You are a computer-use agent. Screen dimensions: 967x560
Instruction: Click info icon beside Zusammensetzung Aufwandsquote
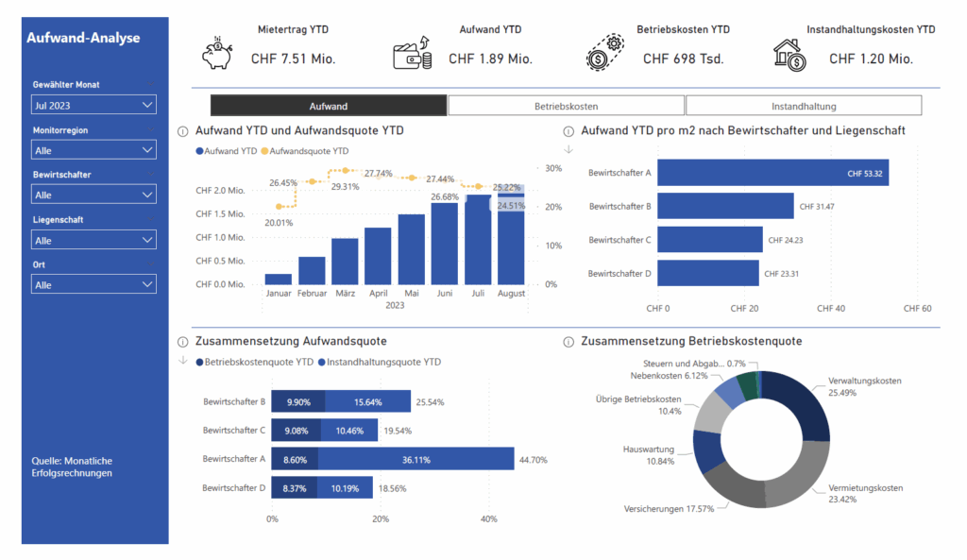182,342
